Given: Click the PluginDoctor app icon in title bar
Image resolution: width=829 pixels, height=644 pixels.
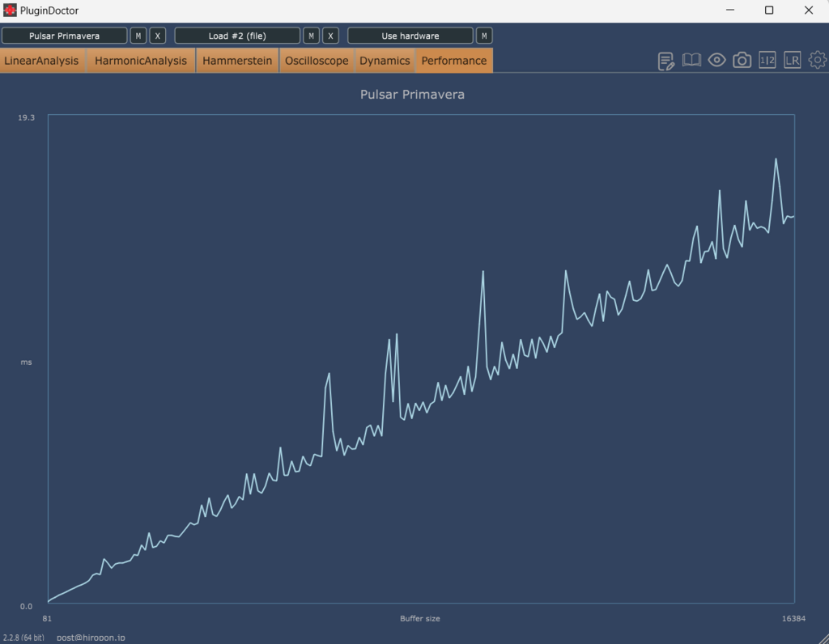Looking at the screenshot, I should click(10, 10).
